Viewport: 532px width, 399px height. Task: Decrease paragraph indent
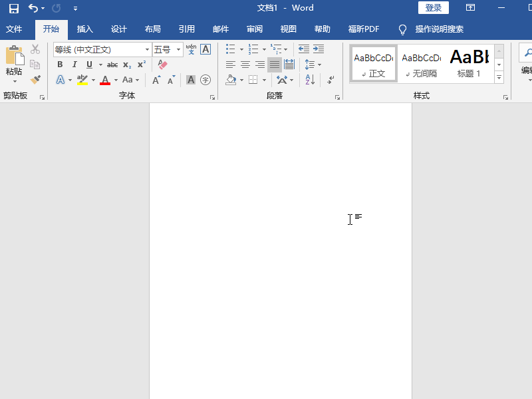(x=304, y=49)
